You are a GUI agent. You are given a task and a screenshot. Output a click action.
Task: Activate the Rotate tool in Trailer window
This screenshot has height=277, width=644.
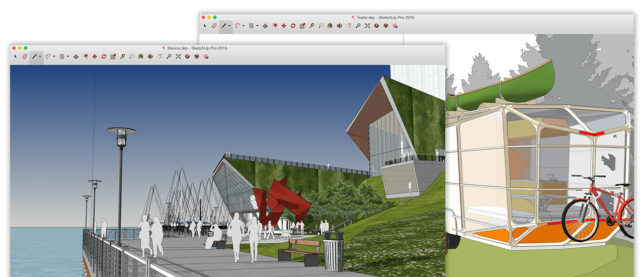(x=293, y=25)
